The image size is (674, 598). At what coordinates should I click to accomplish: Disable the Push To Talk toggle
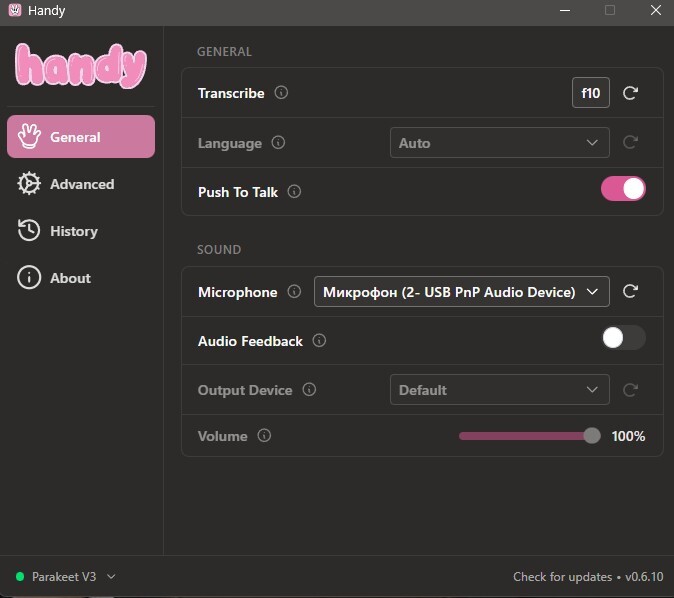point(623,189)
